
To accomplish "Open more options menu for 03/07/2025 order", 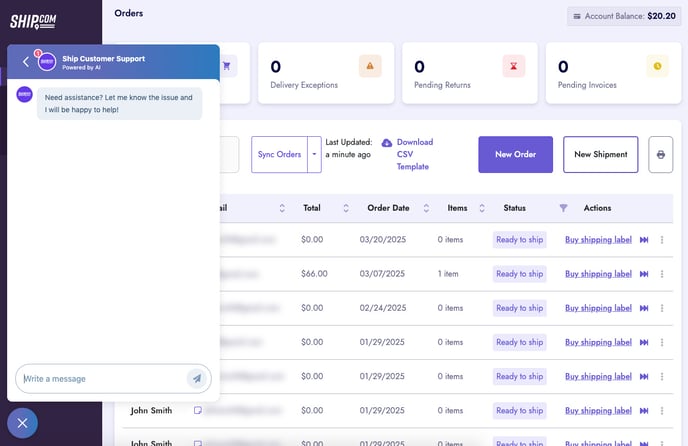I will [662, 274].
